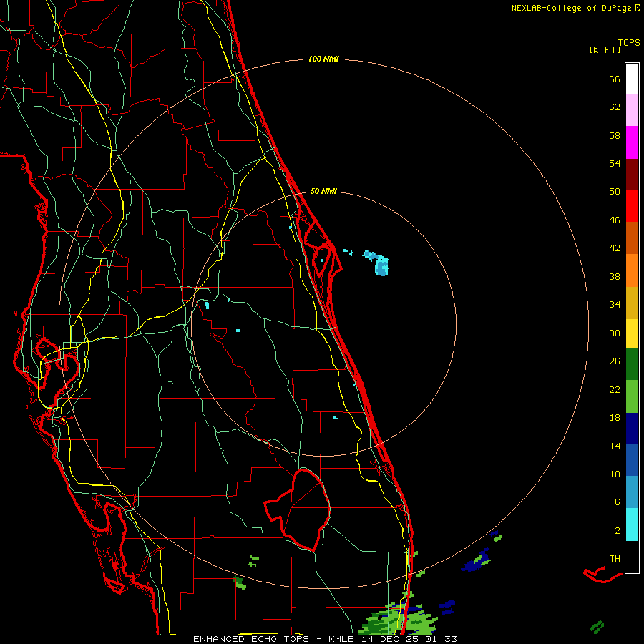Click inside the Lake Okeechobee outline
644x644 pixels.
tap(306, 509)
